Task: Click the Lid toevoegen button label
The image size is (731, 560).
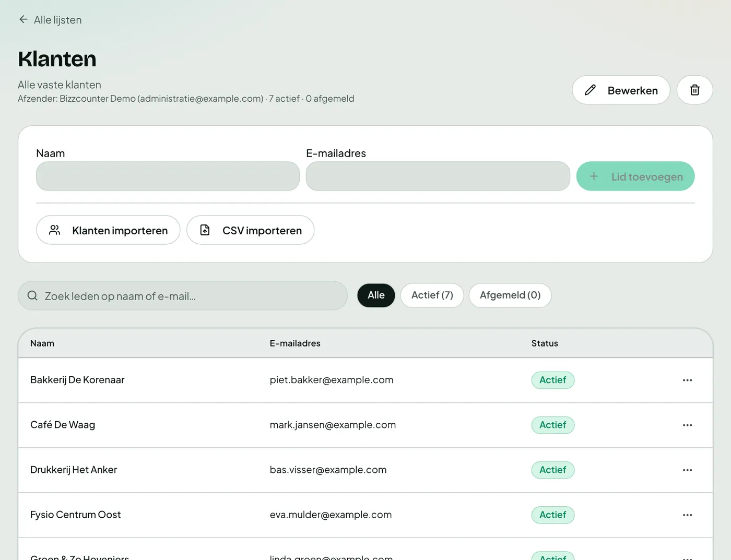Action: [647, 177]
